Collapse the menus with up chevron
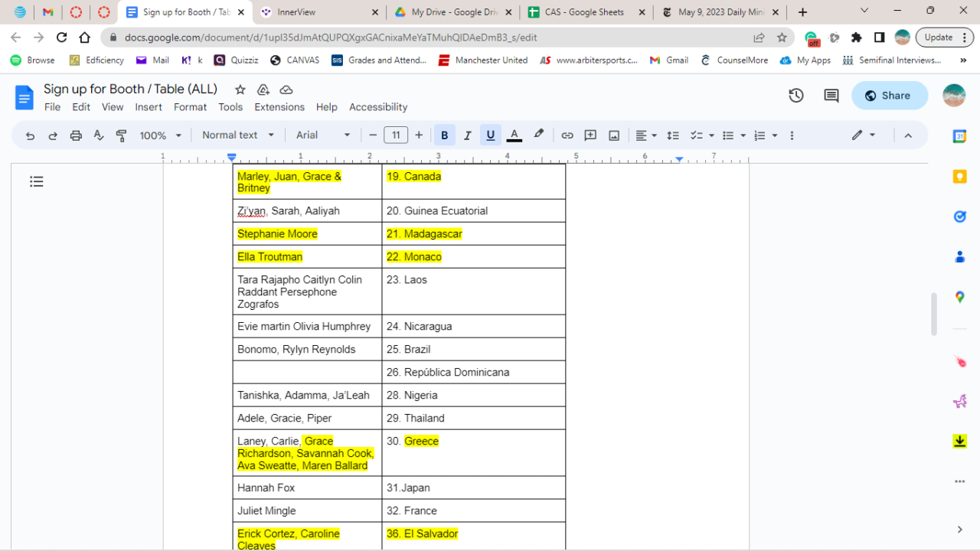The height and width of the screenshot is (551, 980). click(908, 135)
